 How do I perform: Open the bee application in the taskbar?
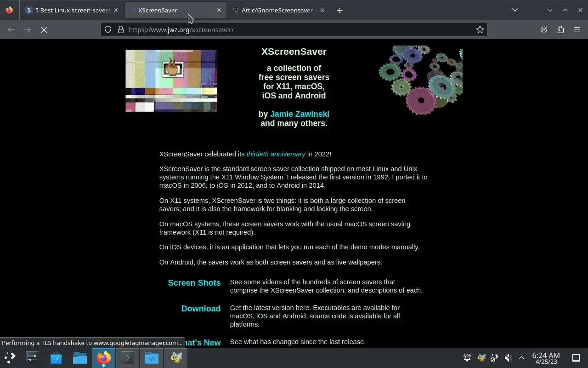point(175,357)
